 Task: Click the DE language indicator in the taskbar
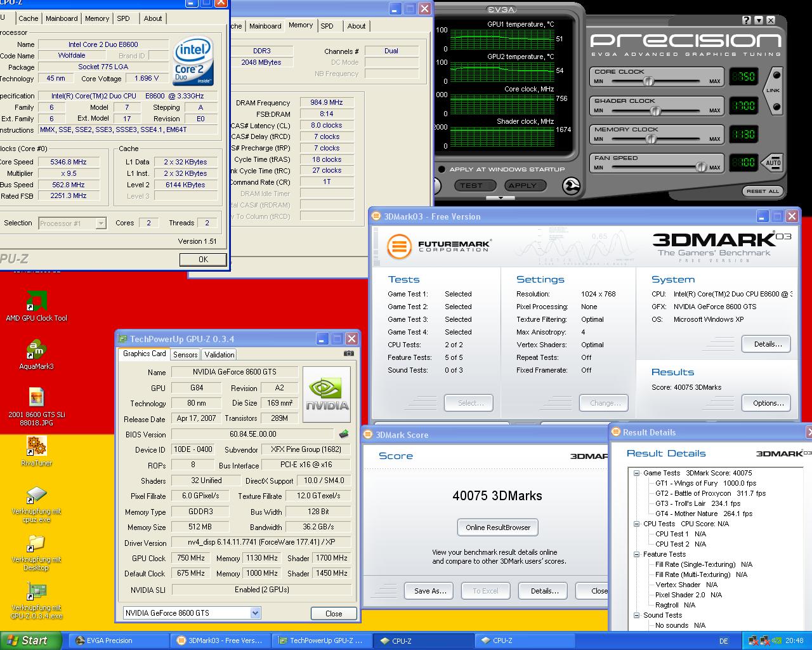pos(724,641)
